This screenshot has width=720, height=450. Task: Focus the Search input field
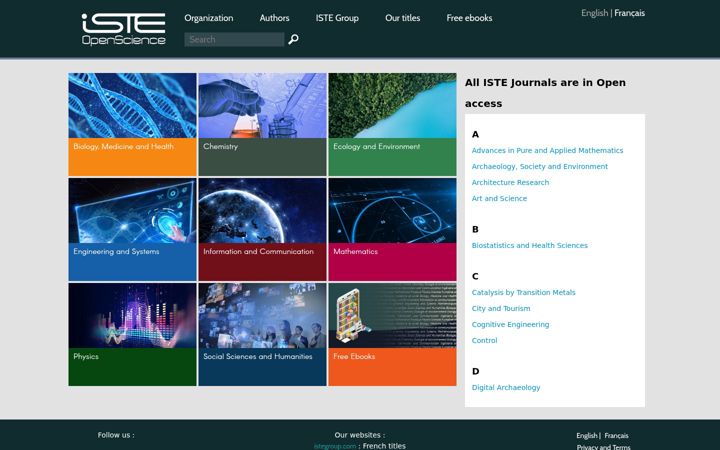click(234, 39)
